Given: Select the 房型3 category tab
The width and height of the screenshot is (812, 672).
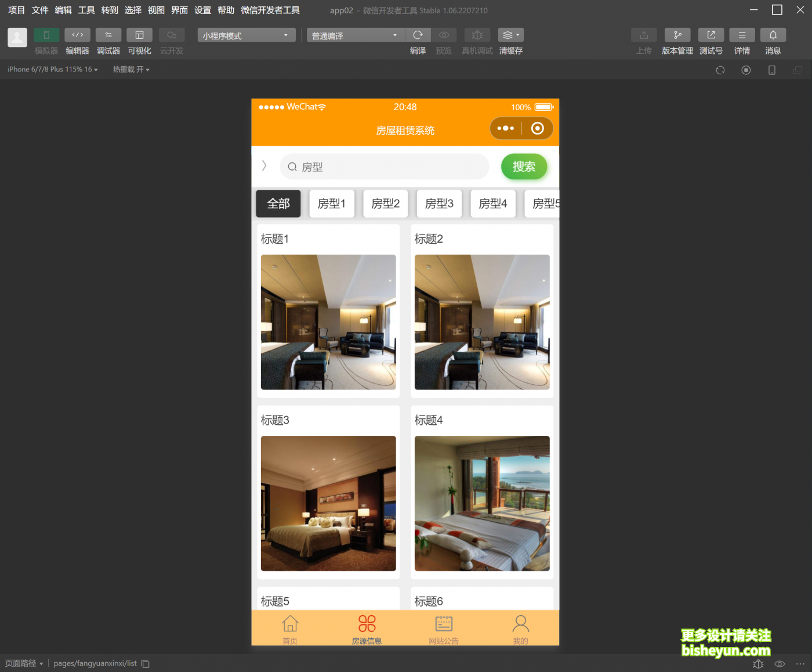Looking at the screenshot, I should 440,204.
